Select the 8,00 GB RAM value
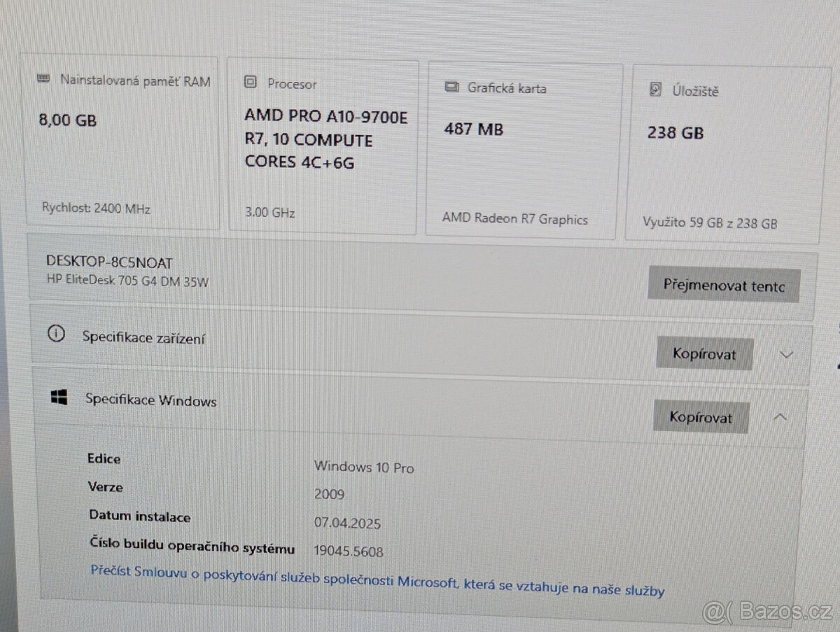This screenshot has width=840, height=632. click(68, 120)
